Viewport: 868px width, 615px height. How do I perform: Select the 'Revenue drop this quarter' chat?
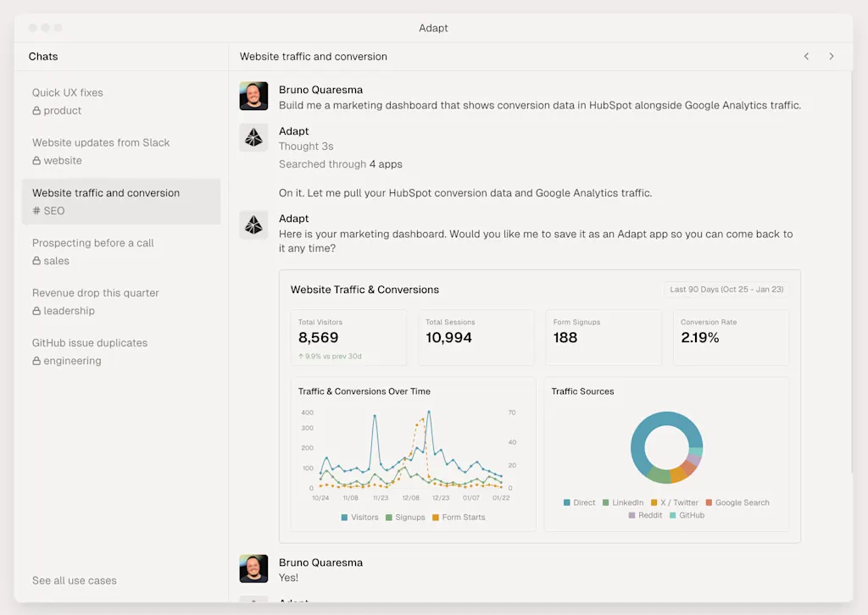click(x=96, y=293)
